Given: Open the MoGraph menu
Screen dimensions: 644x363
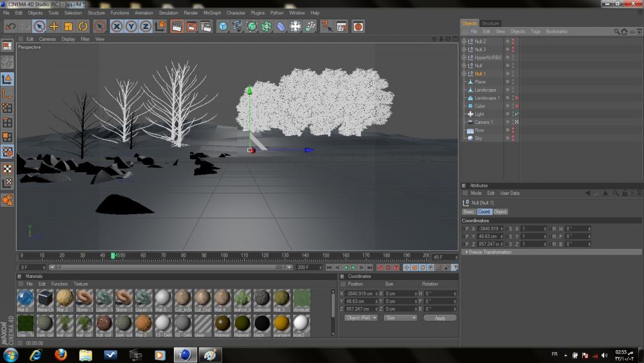Looking at the screenshot, I should click(212, 13).
